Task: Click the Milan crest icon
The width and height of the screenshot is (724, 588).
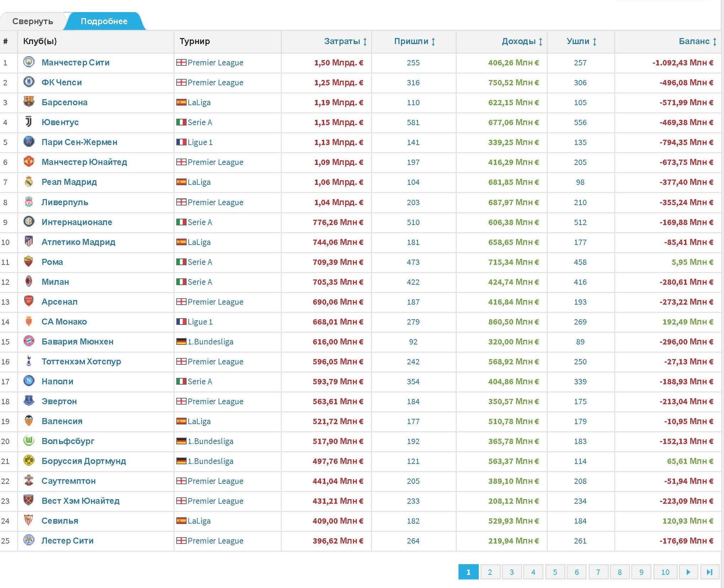Action: coord(29,282)
